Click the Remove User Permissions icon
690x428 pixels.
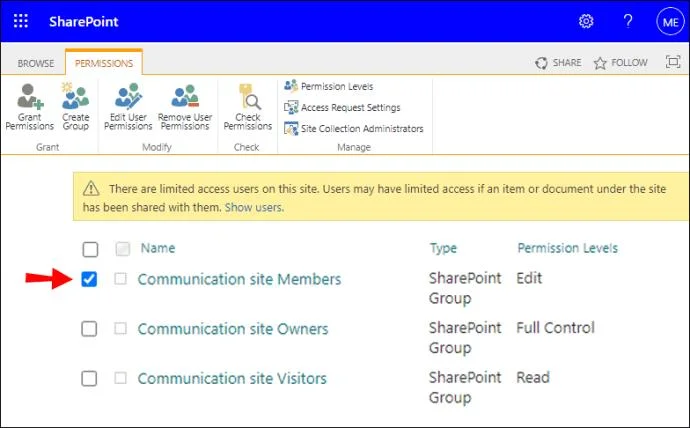click(185, 96)
